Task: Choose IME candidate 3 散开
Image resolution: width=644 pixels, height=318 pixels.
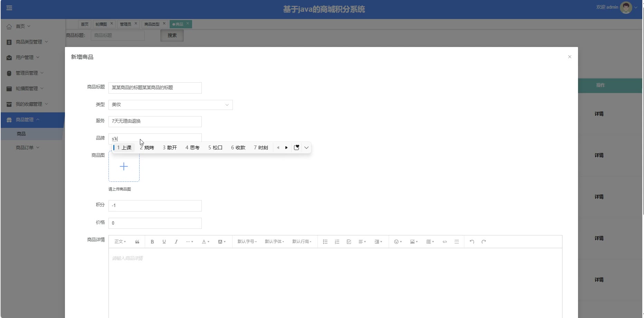Action: point(170,148)
